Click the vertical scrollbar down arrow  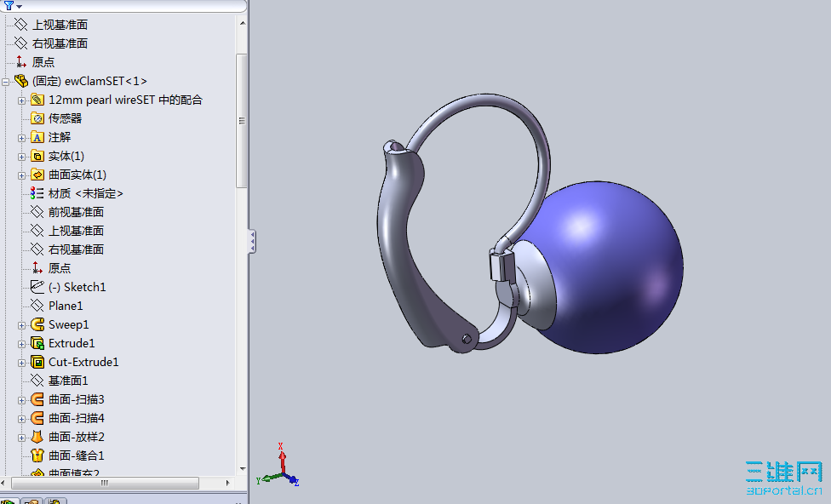coord(243,469)
